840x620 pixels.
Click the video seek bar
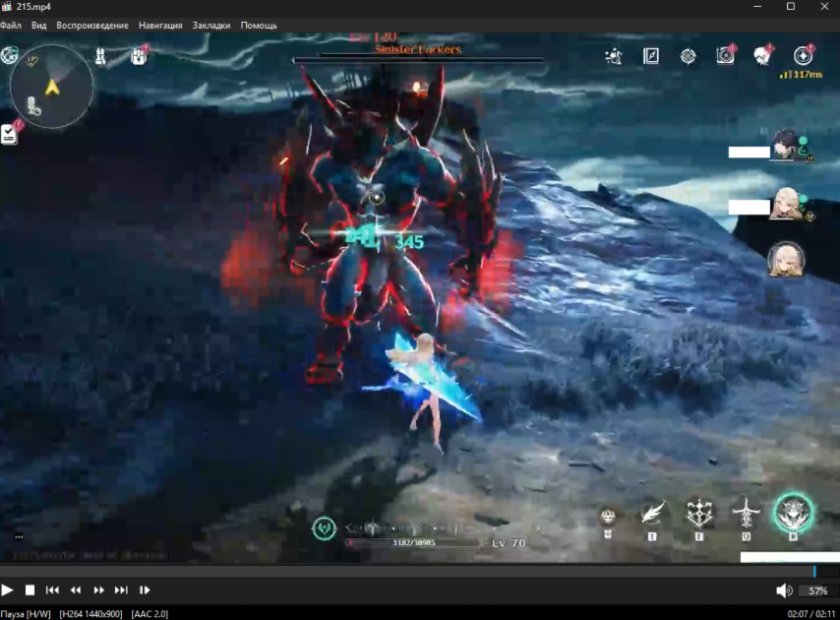[420, 572]
